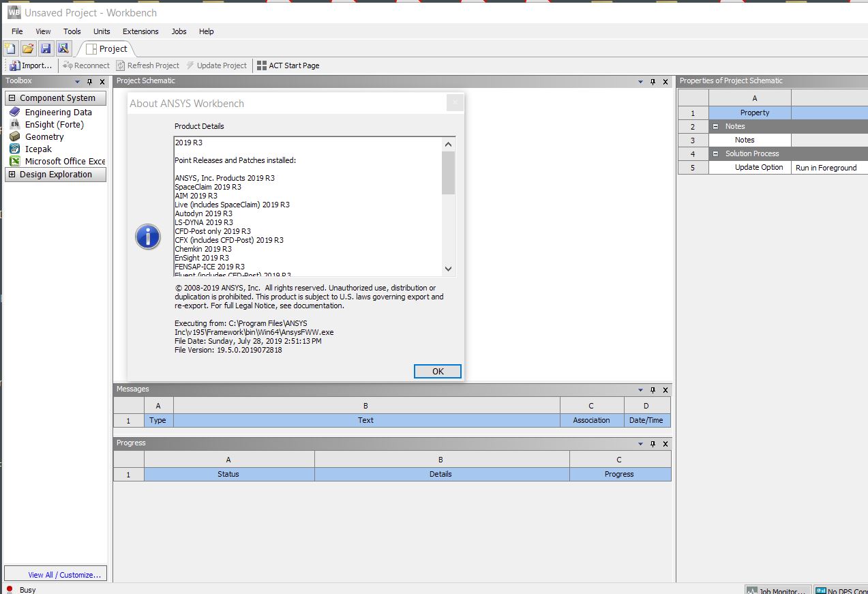The height and width of the screenshot is (594, 868).
Task: Close the About ANSYS Workbench dialog
Action: coord(455,103)
